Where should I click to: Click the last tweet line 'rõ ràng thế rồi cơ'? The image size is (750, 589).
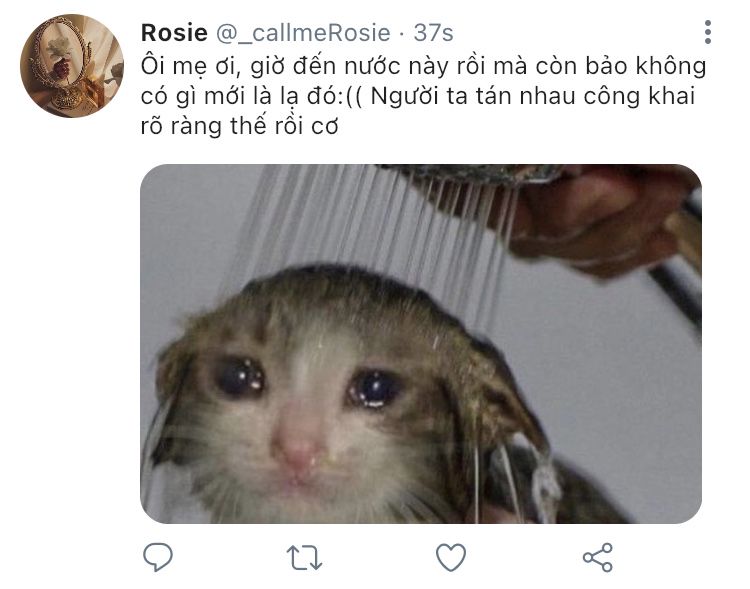[240, 126]
